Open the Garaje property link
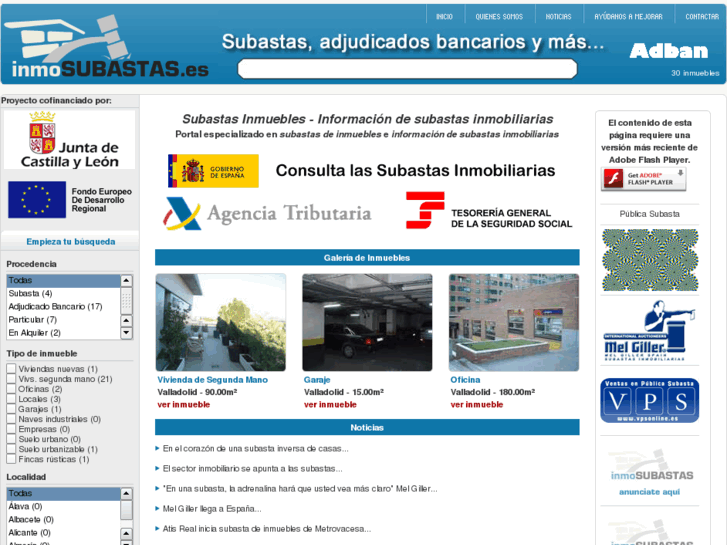Image resolution: width=727 pixels, height=545 pixels. pyautogui.click(x=317, y=380)
